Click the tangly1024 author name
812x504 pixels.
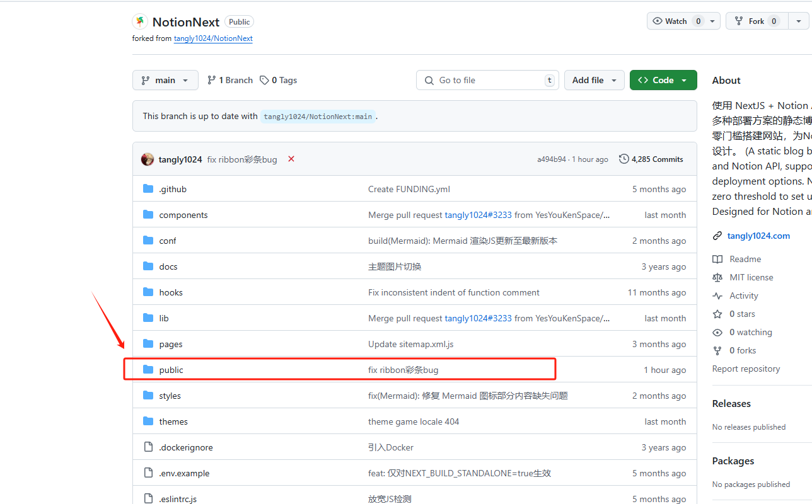[x=180, y=159]
